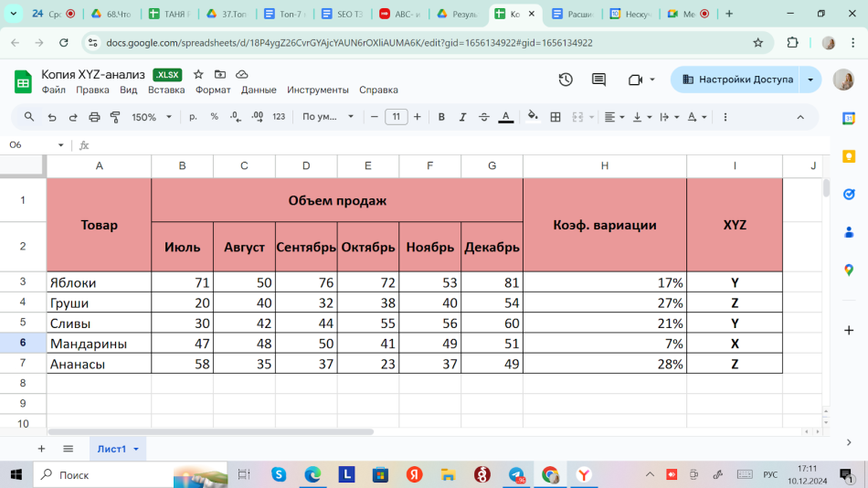
Task: Toggle strikethrough formatting
Action: click(483, 117)
